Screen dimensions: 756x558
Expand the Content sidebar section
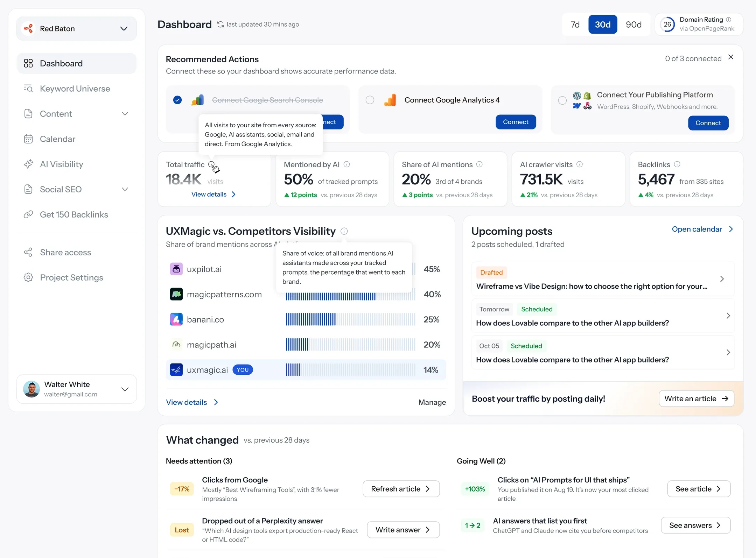125,114
